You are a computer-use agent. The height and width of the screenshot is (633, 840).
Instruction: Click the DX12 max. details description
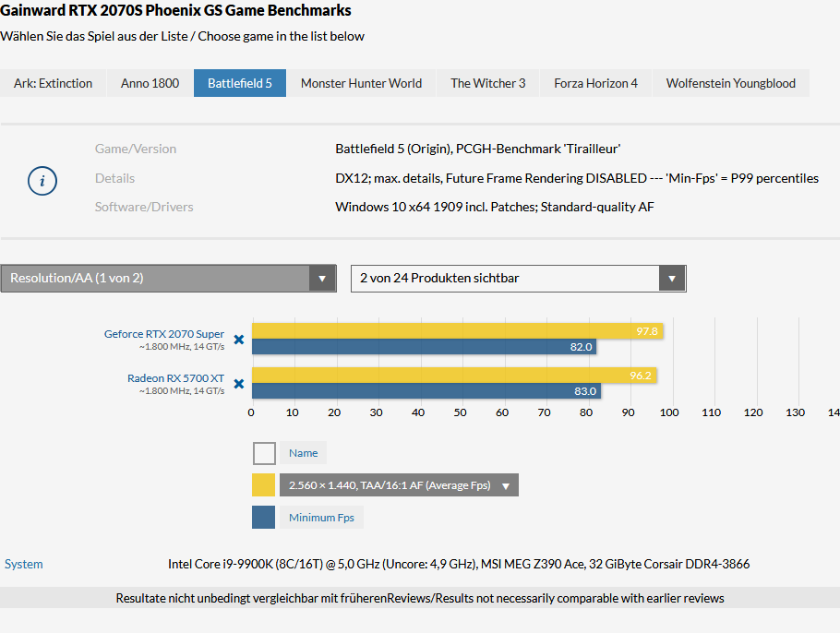577,178
